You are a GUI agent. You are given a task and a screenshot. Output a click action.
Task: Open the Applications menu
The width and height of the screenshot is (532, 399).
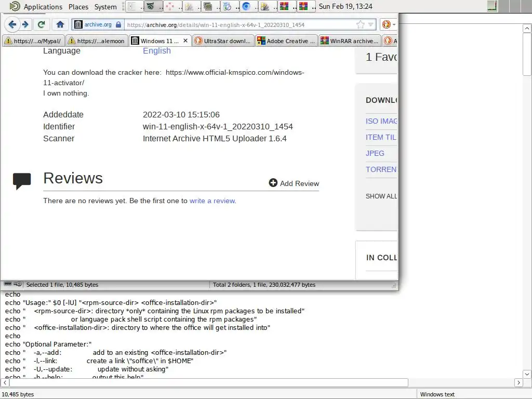click(x=43, y=7)
